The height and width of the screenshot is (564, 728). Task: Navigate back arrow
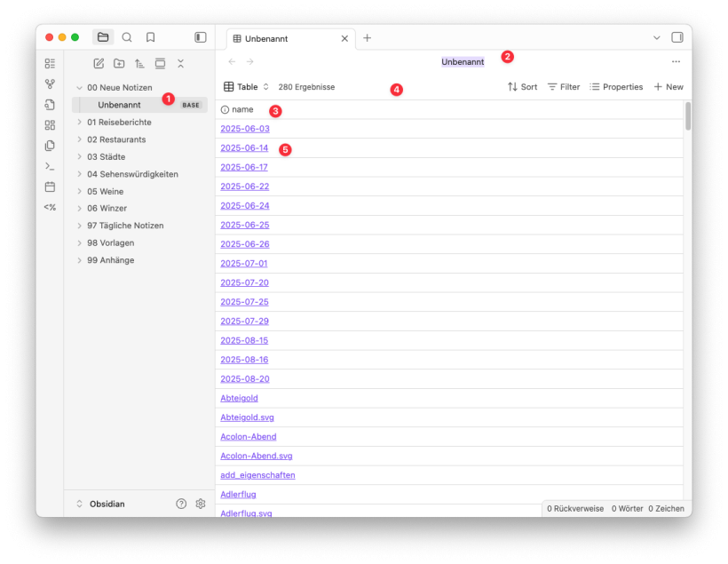232,62
